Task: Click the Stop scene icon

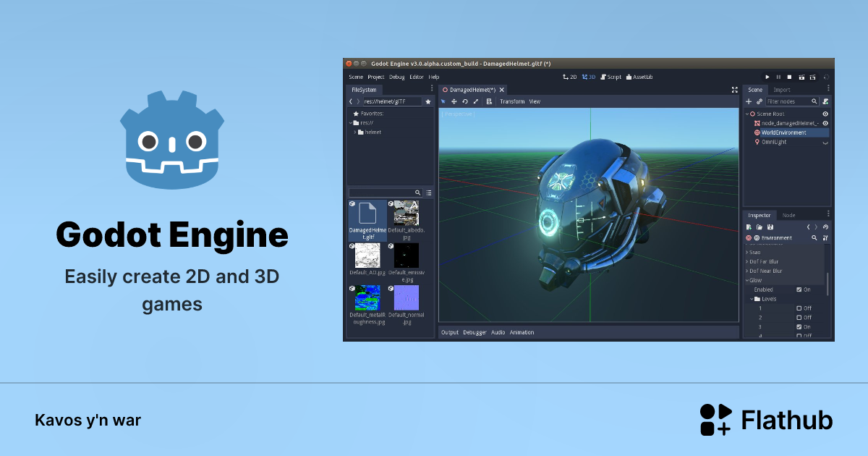Action: (789, 77)
